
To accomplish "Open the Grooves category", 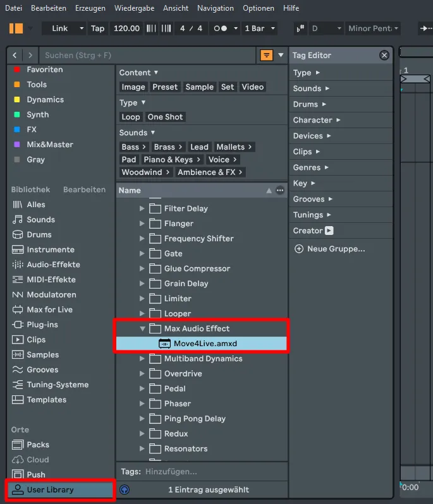I will [x=42, y=369].
